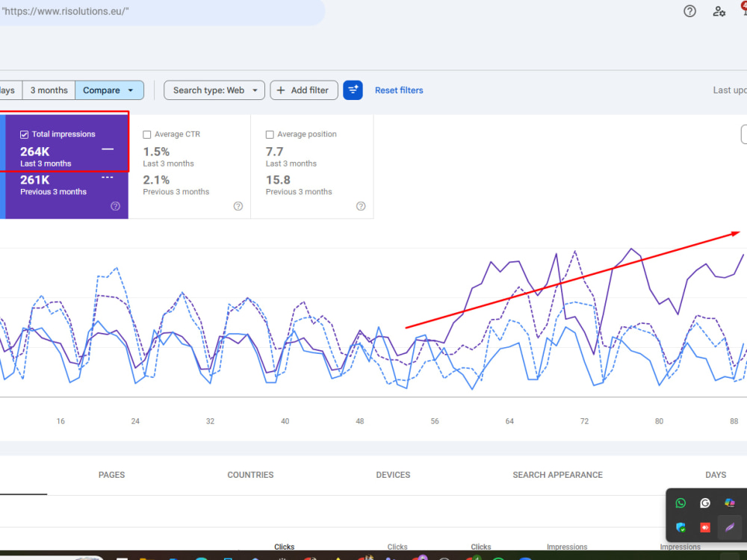Click the Average CTR card label
Image resolution: width=747 pixels, height=560 pixels.
[x=177, y=134]
